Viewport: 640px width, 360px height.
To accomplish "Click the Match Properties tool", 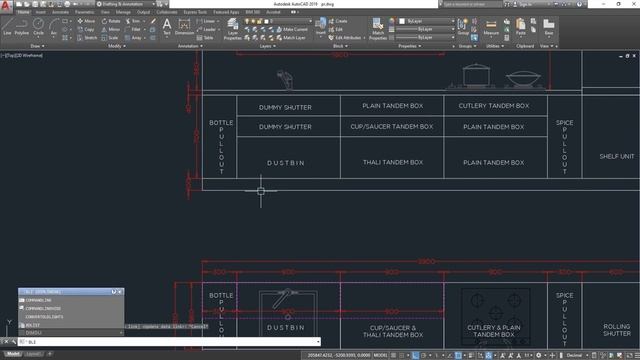I will pos(378,29).
